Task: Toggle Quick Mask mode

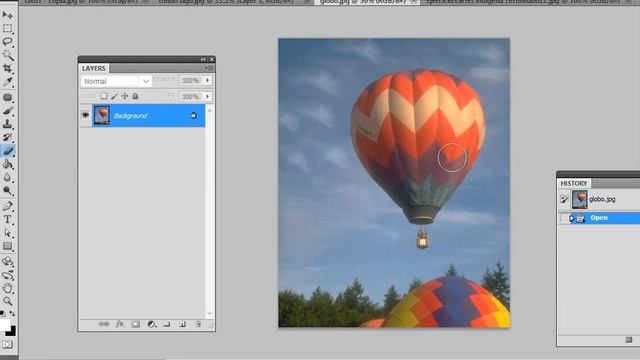Action: [x=7, y=344]
